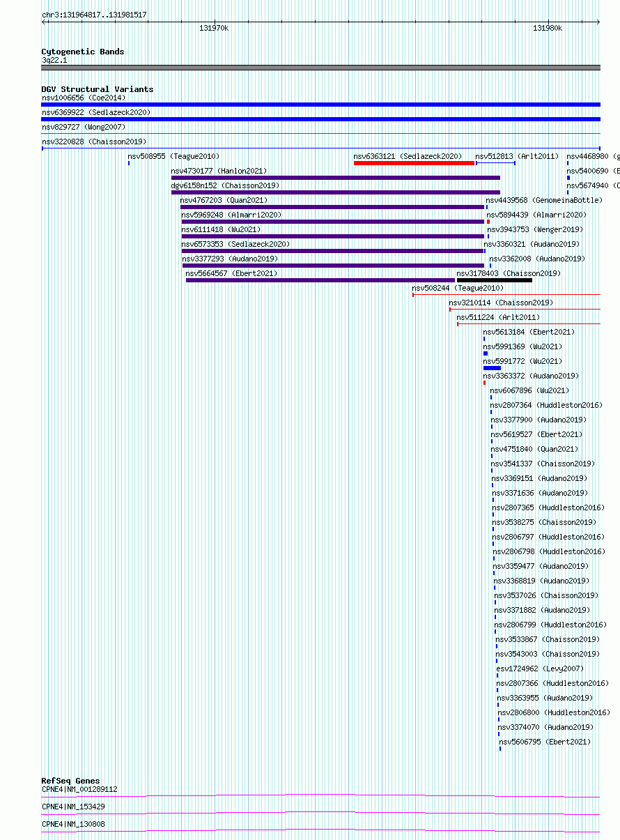Click the red bar under nsv6363121 (Sedlazeck2020)
This screenshot has width=620, height=840.
414,163
